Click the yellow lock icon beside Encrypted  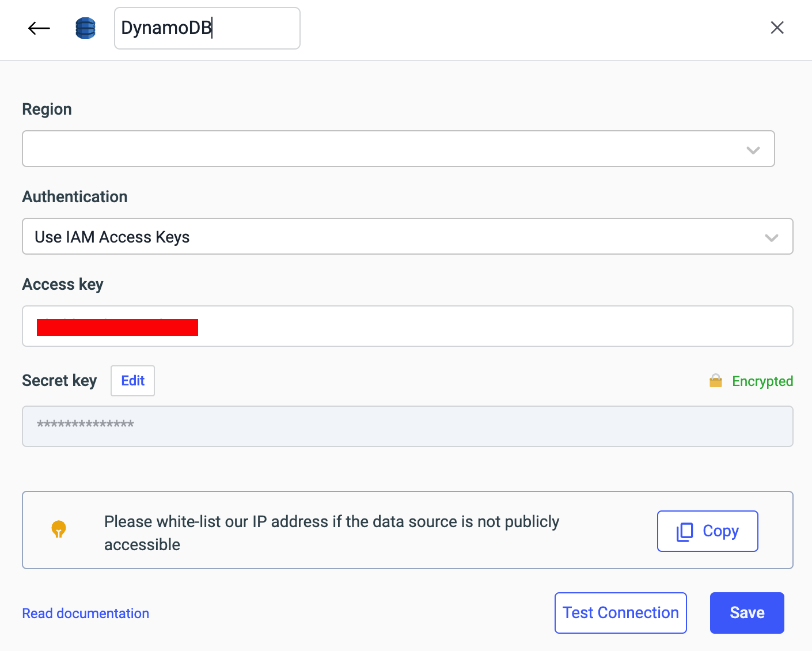click(715, 381)
